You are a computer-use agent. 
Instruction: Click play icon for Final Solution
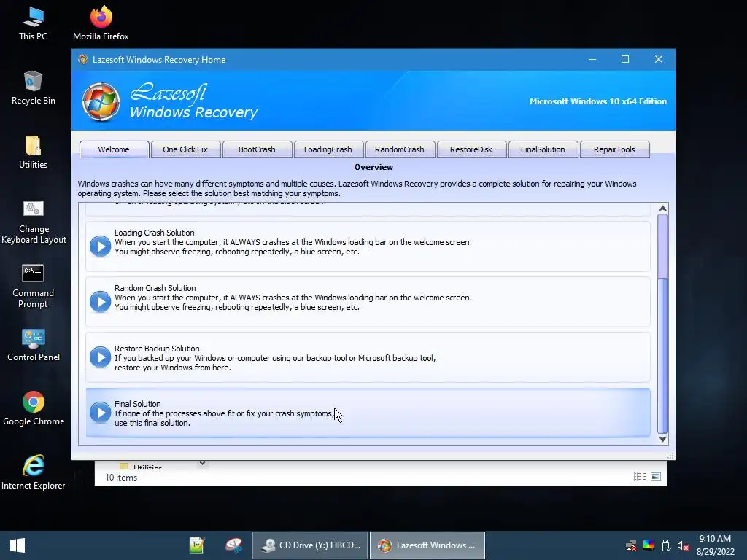pyautogui.click(x=100, y=413)
